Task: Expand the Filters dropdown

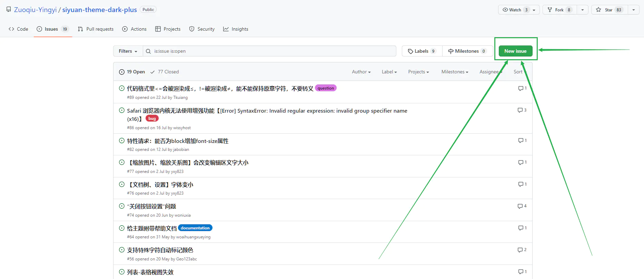Action: click(128, 51)
